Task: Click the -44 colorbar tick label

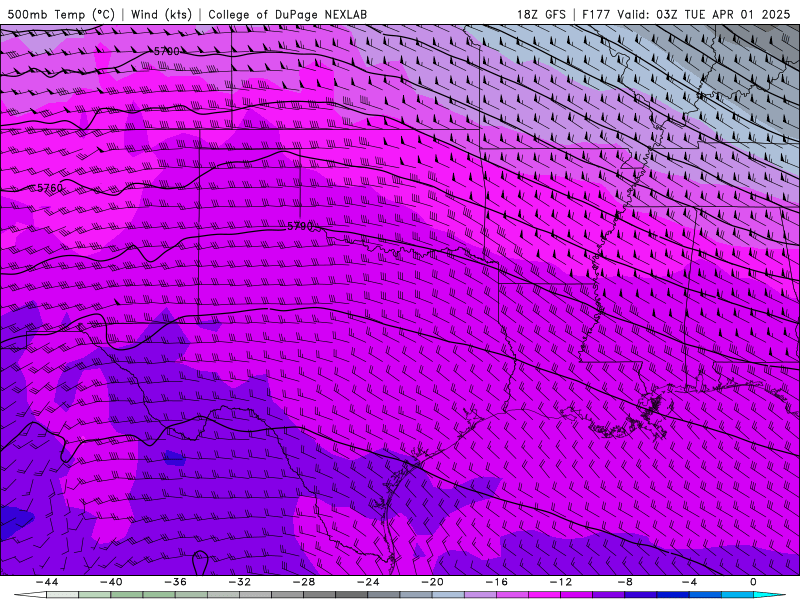Action: 47,582
